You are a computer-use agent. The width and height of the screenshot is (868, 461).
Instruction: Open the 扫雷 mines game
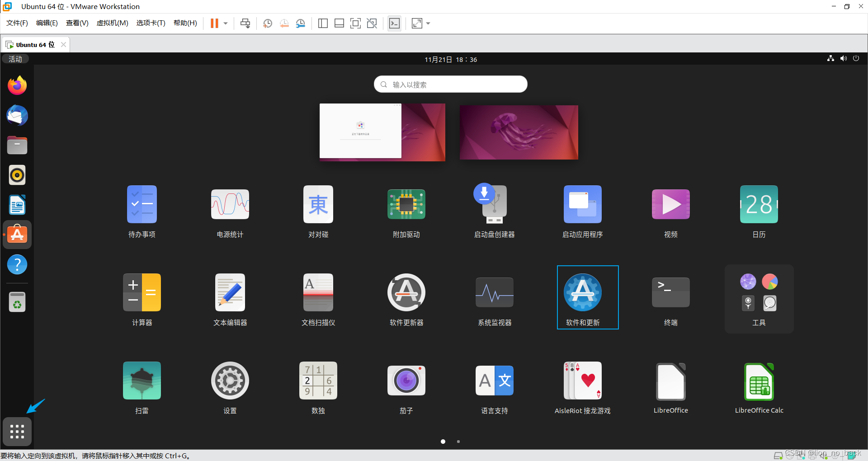[142, 381]
